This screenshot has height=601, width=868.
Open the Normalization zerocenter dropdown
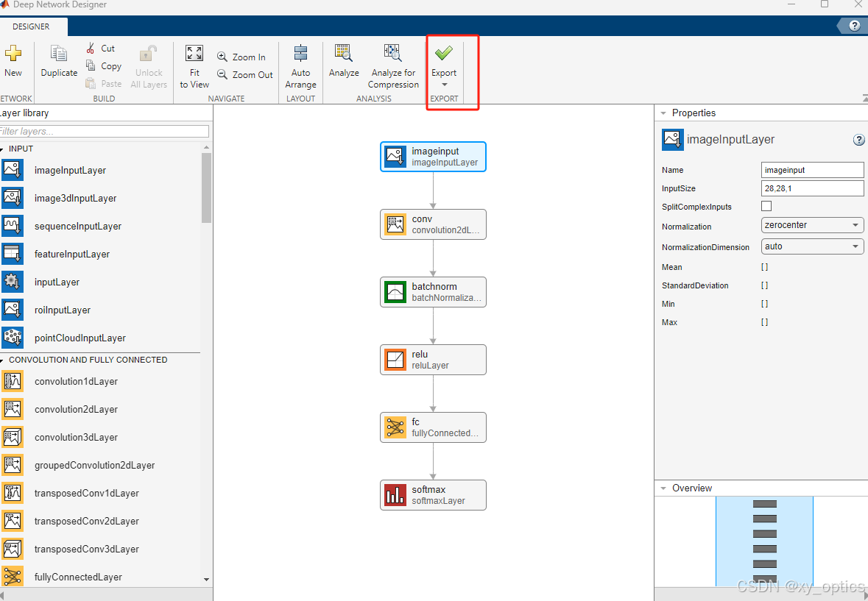click(812, 225)
